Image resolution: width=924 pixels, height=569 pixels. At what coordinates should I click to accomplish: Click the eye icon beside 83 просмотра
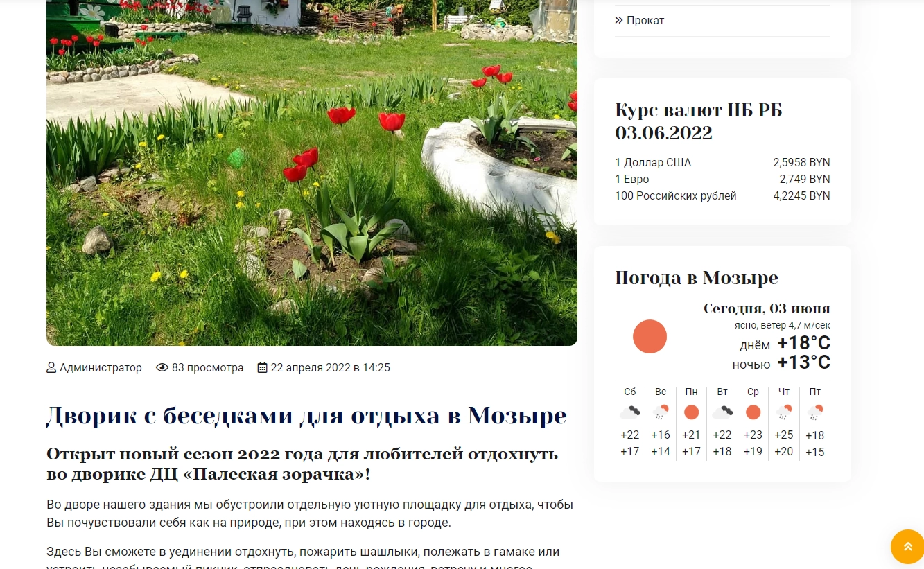162,368
